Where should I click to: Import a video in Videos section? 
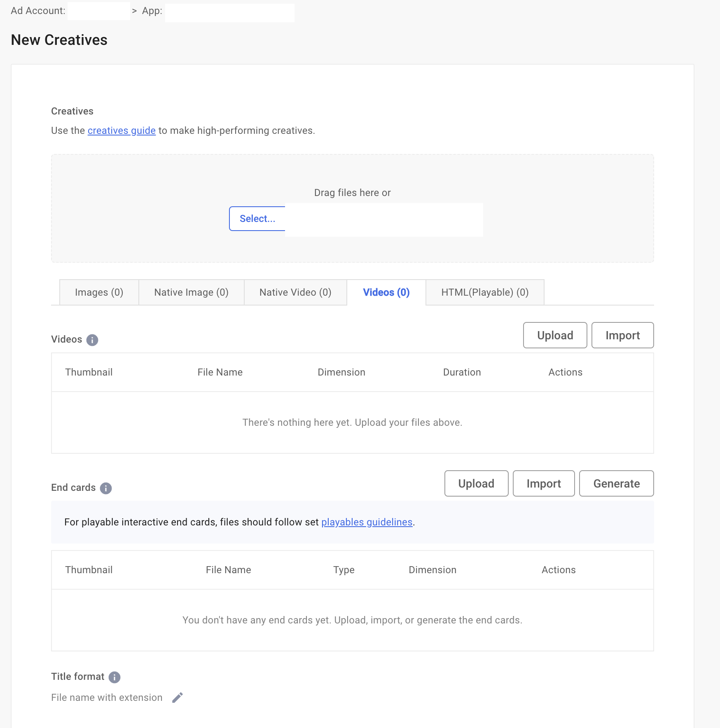tap(623, 335)
